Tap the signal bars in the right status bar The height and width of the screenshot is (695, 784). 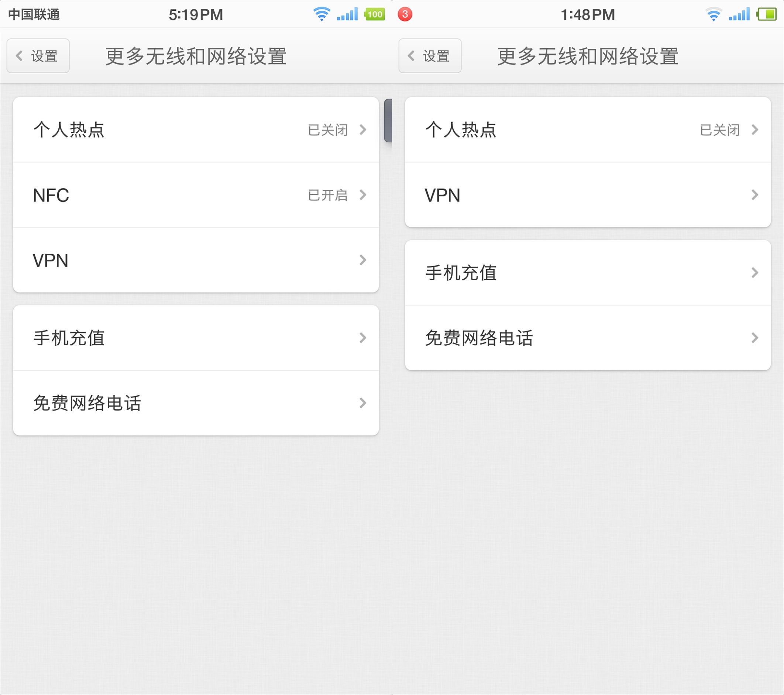click(739, 14)
